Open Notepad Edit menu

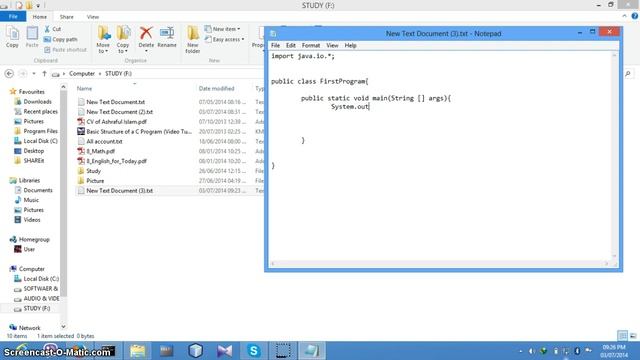click(291, 45)
